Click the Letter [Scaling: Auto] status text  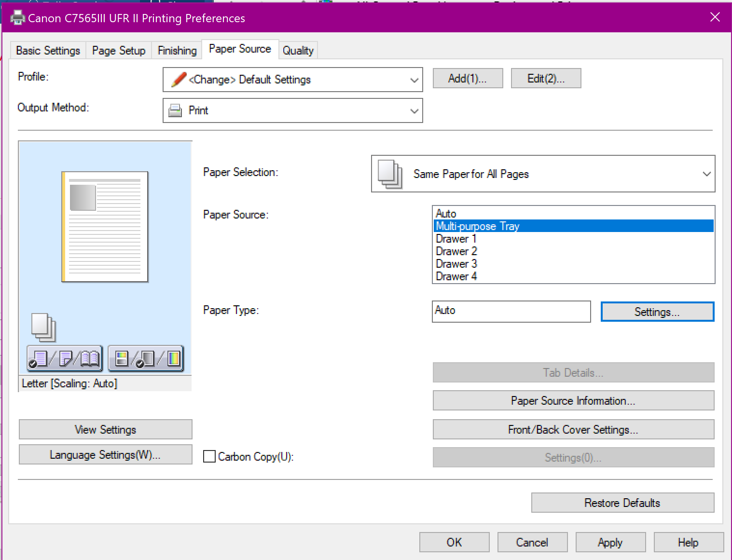(x=69, y=383)
